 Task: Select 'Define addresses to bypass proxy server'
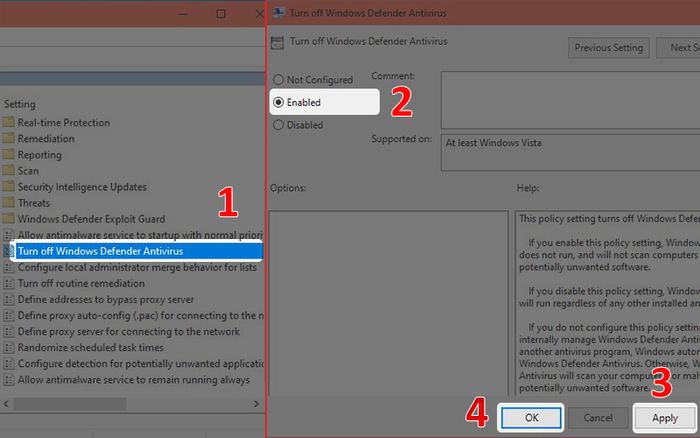click(106, 300)
